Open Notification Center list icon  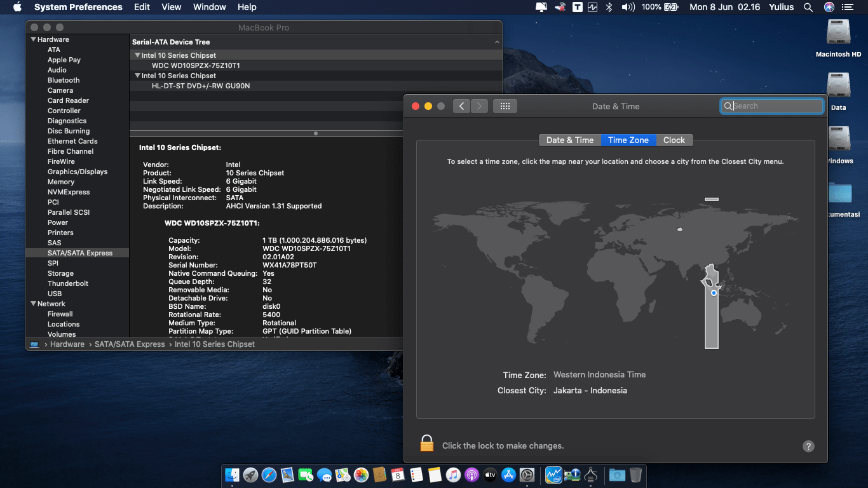(848, 7)
